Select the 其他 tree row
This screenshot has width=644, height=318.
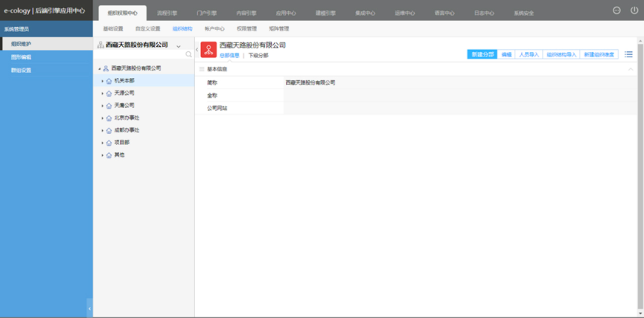[x=144, y=155]
